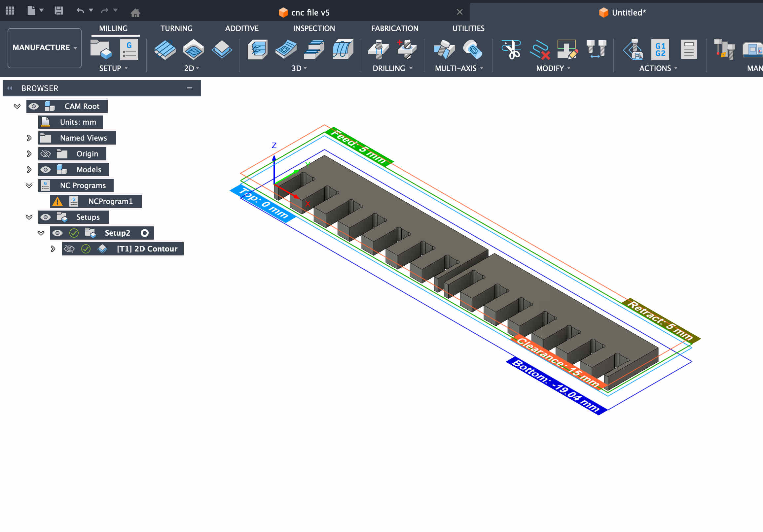This screenshot has height=532, width=763.
Task: Show the hidden Origin folder
Action: pos(46,154)
